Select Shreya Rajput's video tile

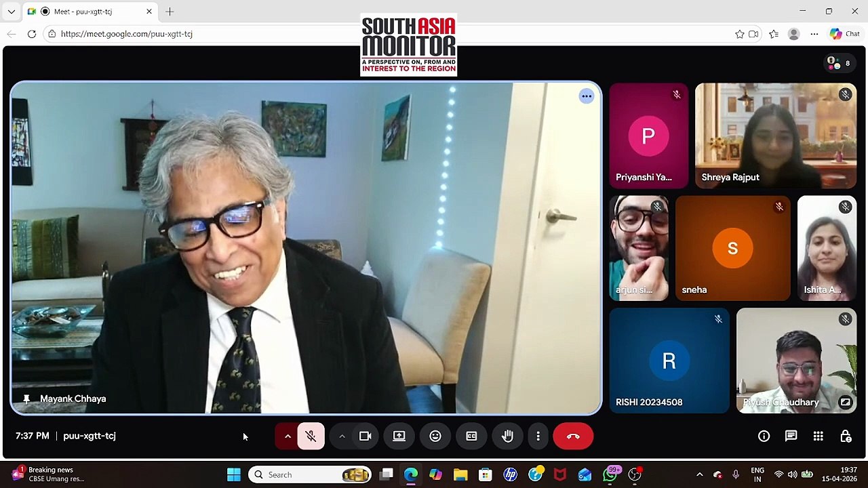(x=776, y=136)
